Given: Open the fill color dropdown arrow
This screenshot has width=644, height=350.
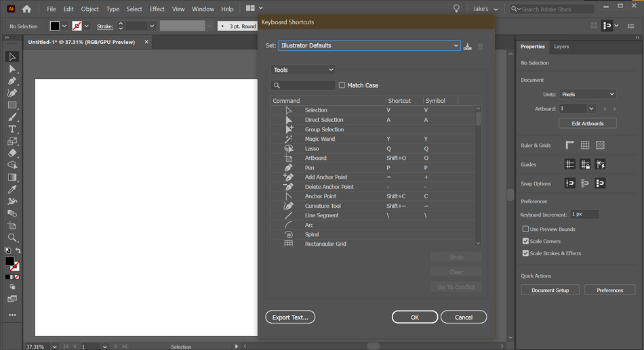Looking at the screenshot, I should point(64,26).
